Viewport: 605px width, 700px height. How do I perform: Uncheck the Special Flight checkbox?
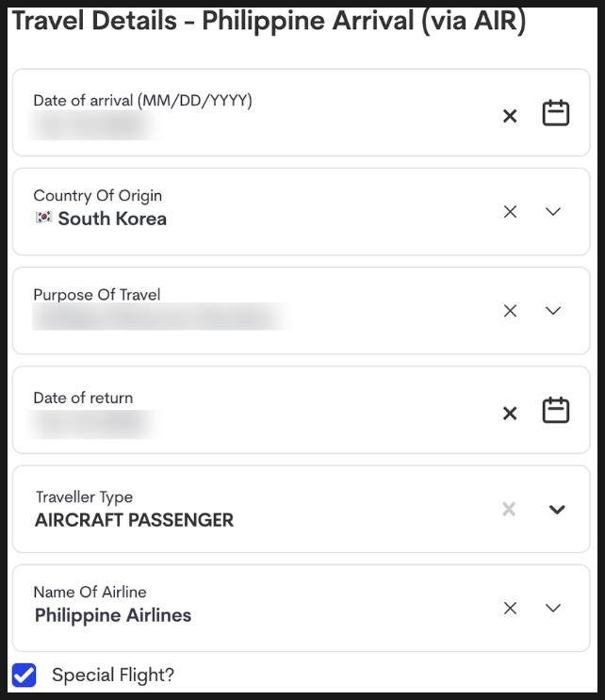25,675
